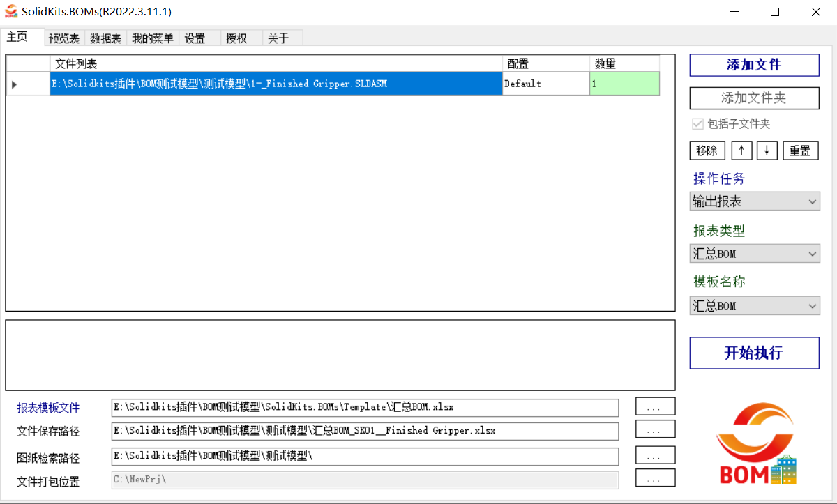The image size is (837, 504).
Task: Switch to the 数据表 tab
Action: pos(105,38)
